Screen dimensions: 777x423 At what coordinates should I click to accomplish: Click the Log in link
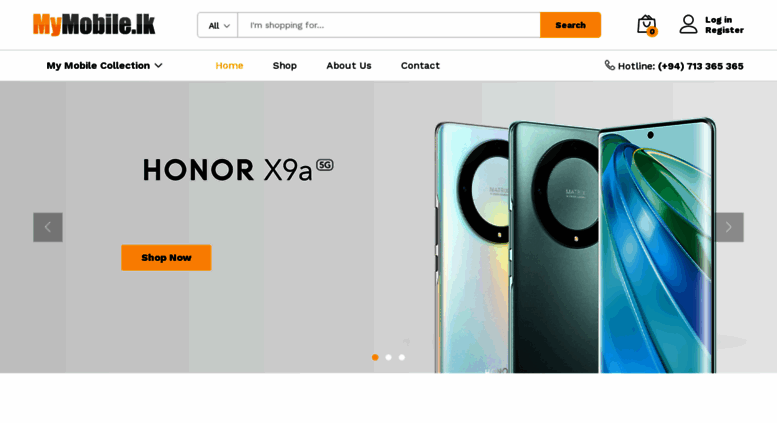(719, 20)
